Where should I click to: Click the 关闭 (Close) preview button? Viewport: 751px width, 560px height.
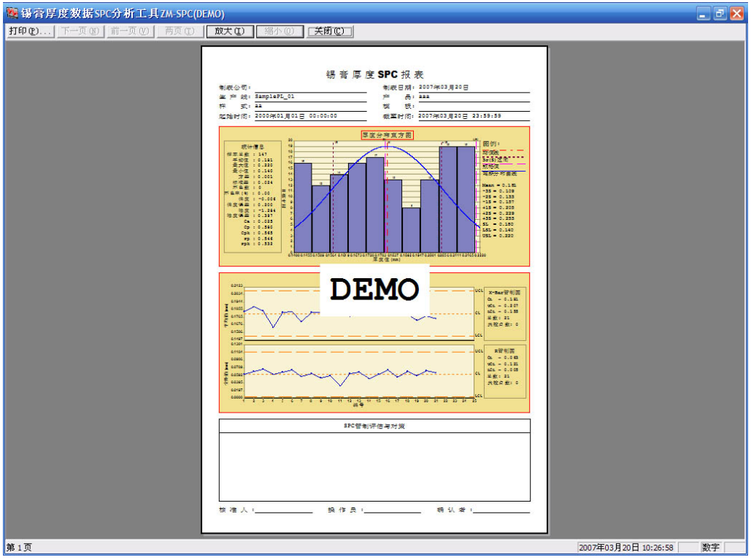click(x=330, y=31)
